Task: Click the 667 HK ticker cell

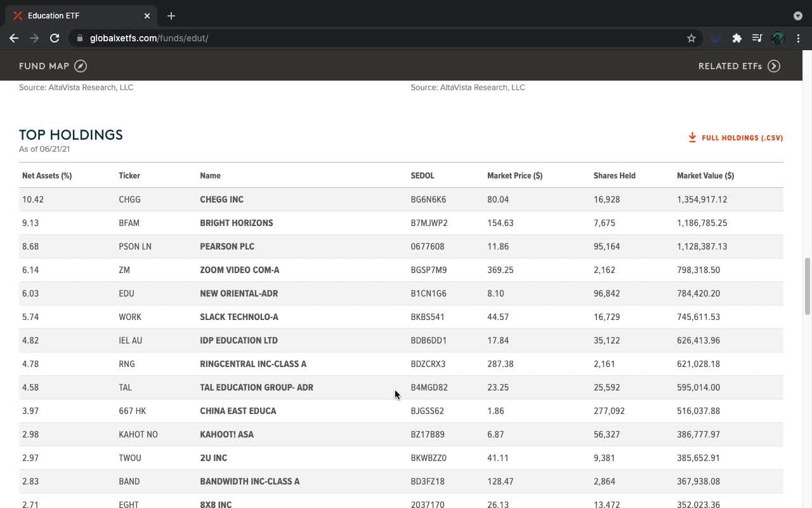Action: point(132,411)
